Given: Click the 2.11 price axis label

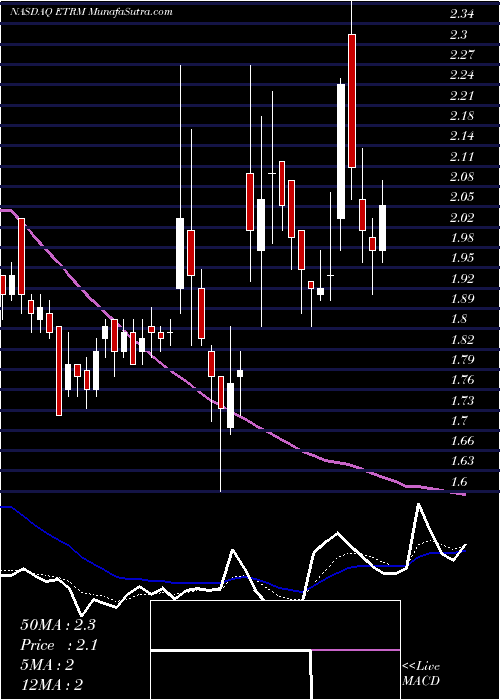Looking at the screenshot, I should 462,157.
